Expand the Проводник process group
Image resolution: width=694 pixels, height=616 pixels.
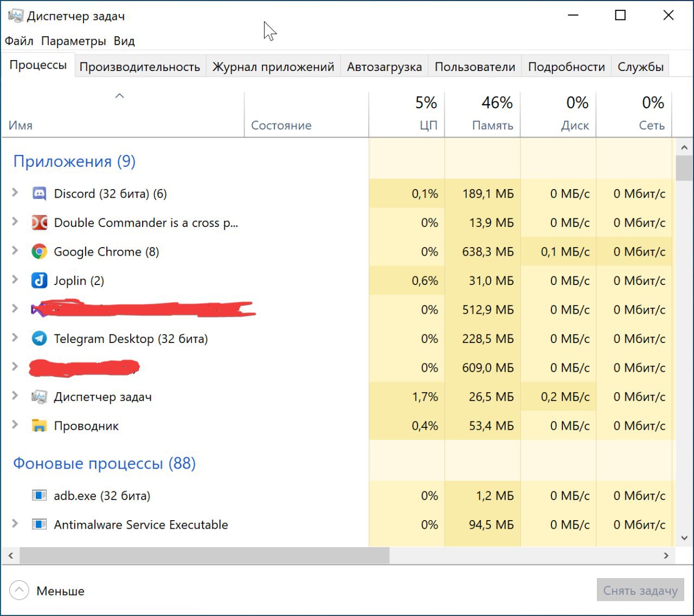(15, 425)
